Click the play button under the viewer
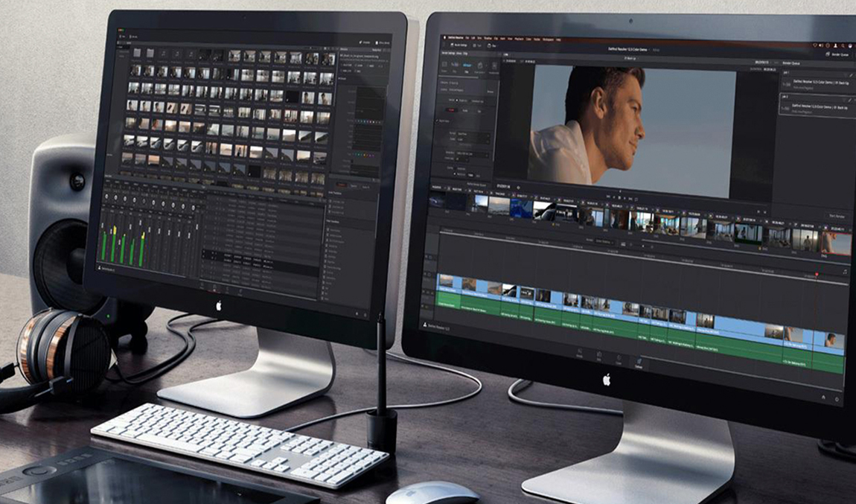 [x=625, y=198]
